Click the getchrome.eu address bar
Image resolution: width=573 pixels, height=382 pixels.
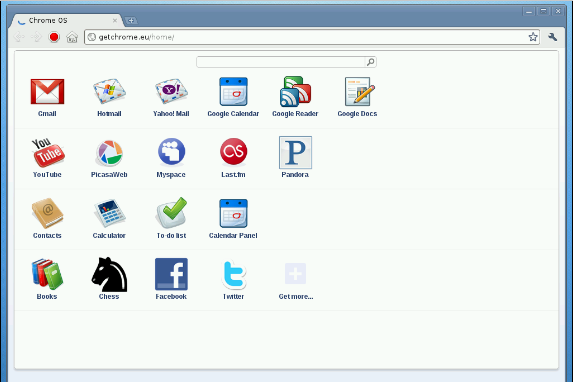pos(312,37)
